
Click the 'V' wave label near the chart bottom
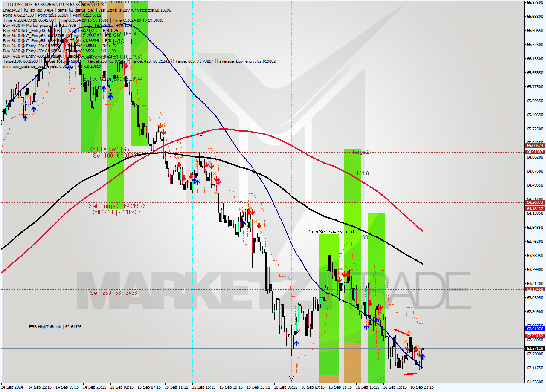point(291,378)
